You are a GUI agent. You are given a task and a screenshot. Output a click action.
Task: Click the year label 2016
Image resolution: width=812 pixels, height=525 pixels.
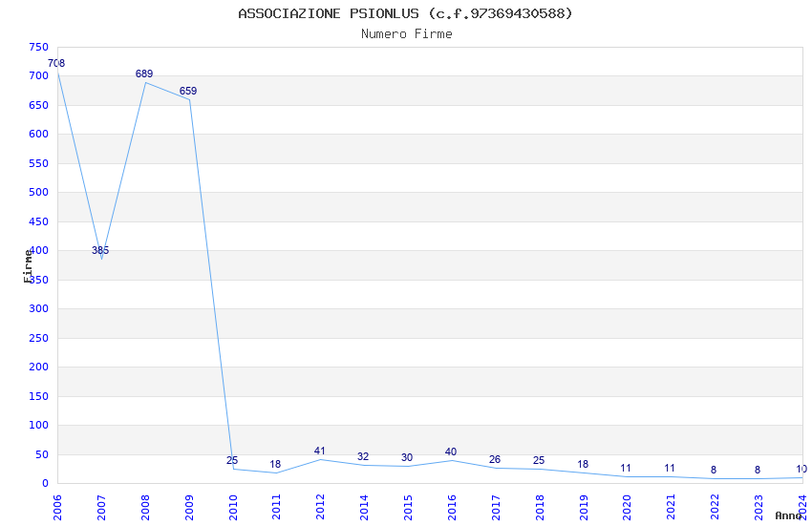point(452,508)
